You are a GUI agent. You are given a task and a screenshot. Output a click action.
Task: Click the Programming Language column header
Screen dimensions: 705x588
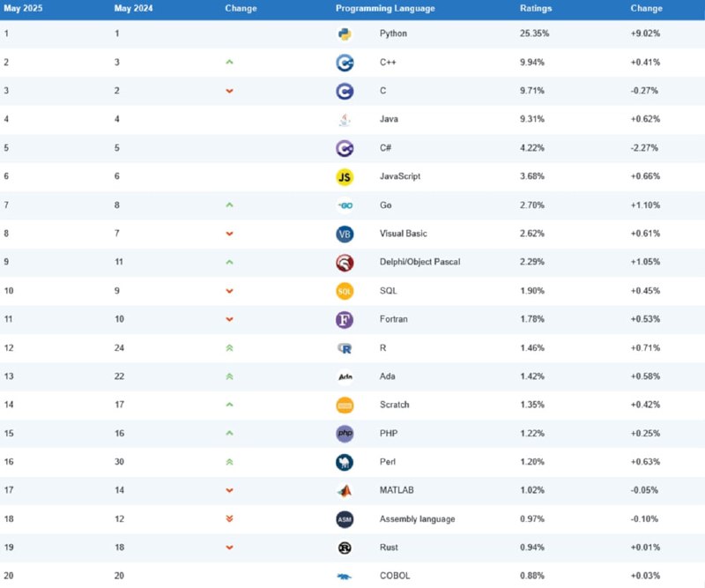[385, 9]
